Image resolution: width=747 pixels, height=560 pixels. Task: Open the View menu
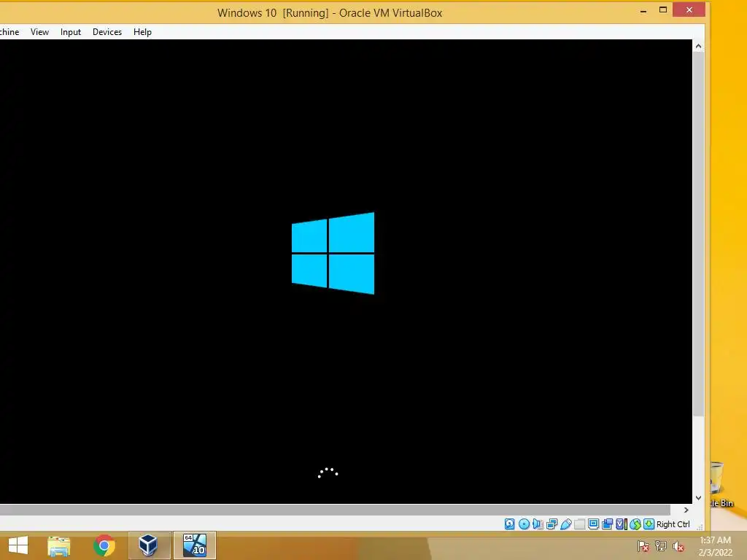39,32
